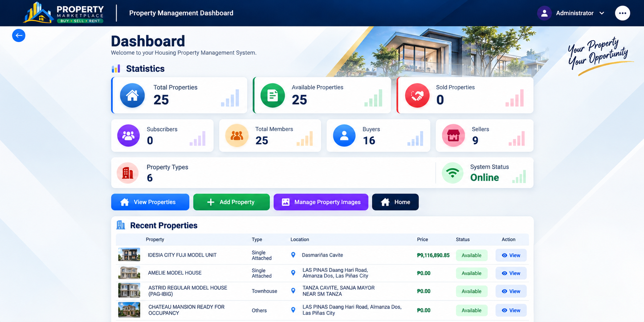Open the CHATEAU MANSION thumbnail image
The height and width of the screenshot is (322, 644).
[x=129, y=310]
